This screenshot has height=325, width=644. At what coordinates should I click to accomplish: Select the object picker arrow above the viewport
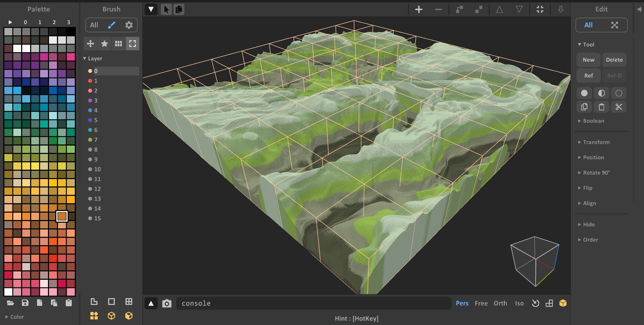[166, 9]
